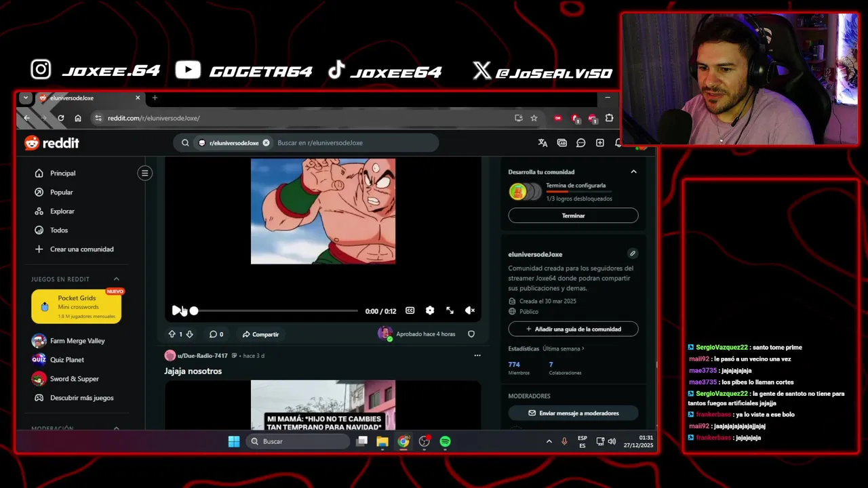The height and width of the screenshot is (488, 868).
Task: Open the three-dot menu of Jajaja nosotros post
Action: click(x=477, y=355)
